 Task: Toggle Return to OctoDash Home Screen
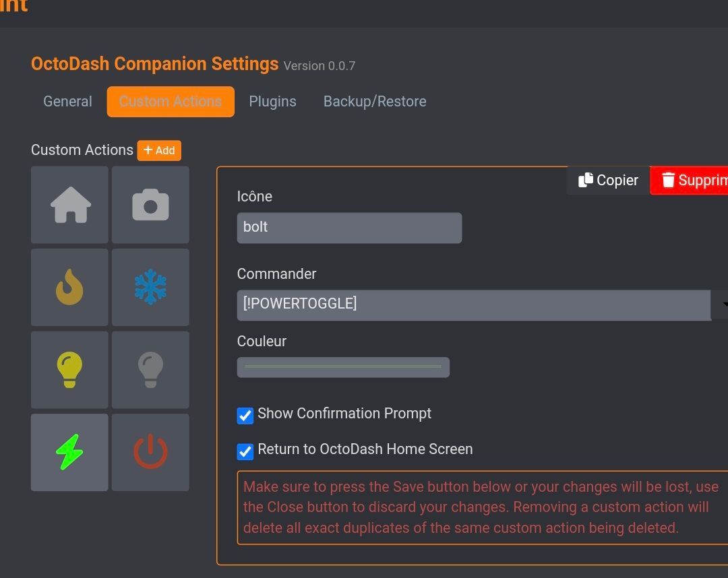245,451
